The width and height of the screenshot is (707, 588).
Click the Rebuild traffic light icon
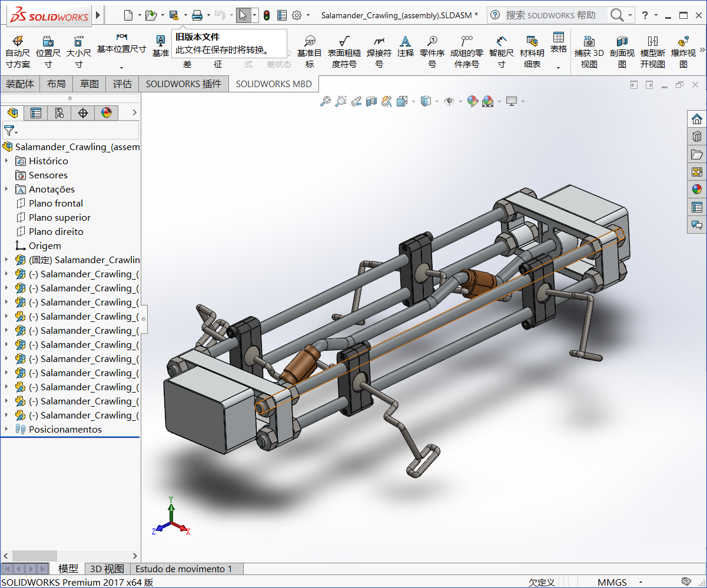[267, 15]
